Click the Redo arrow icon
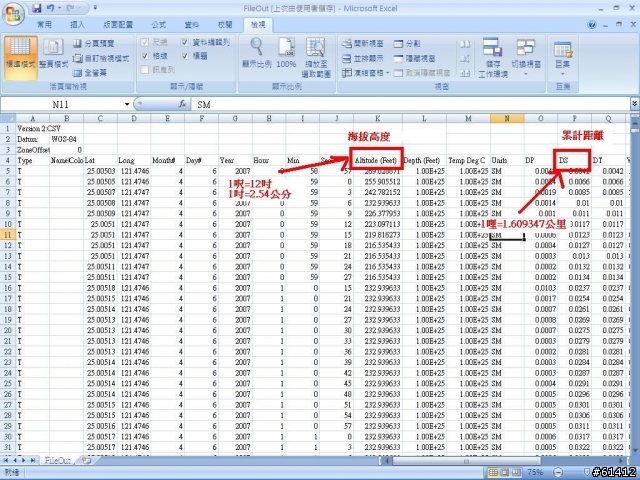 click(71, 8)
